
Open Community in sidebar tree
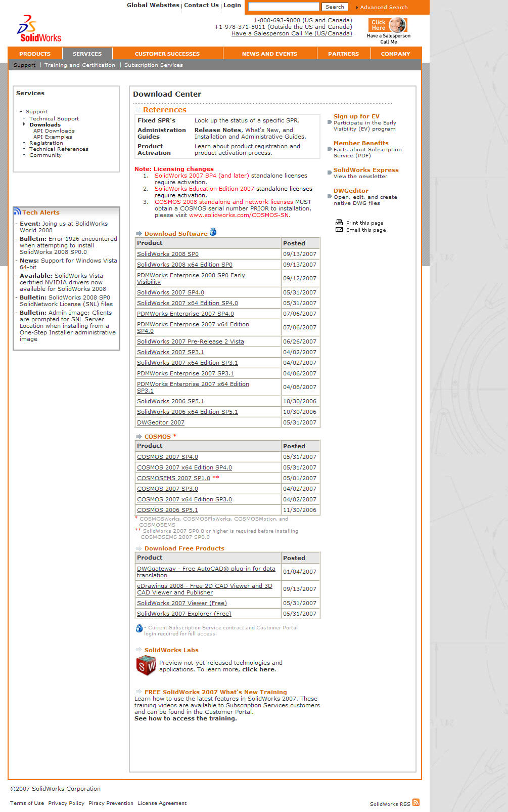pos(45,155)
